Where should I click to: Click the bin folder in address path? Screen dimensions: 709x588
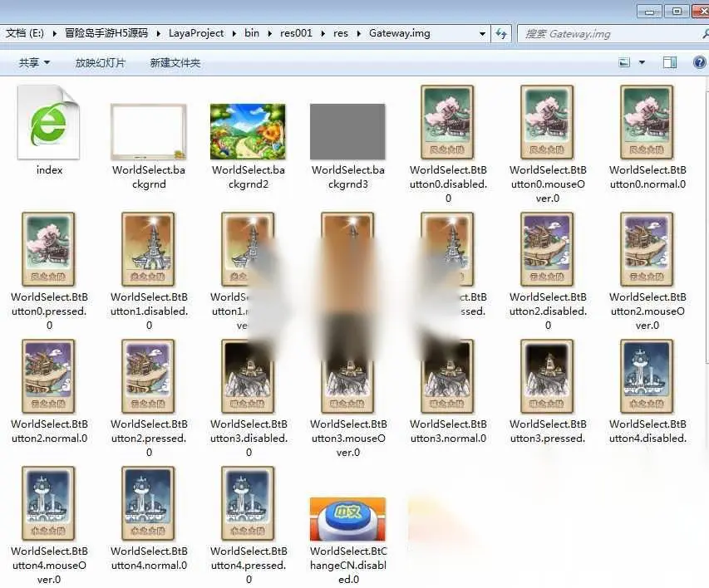[252, 33]
